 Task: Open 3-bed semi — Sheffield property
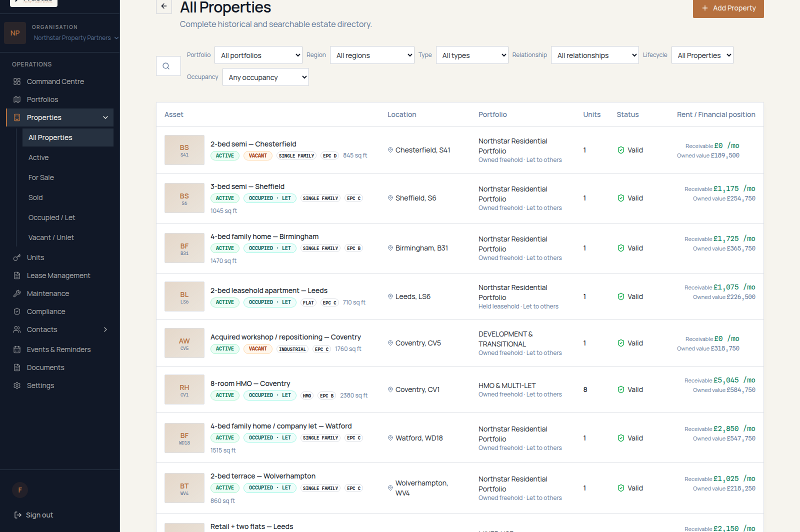click(247, 186)
